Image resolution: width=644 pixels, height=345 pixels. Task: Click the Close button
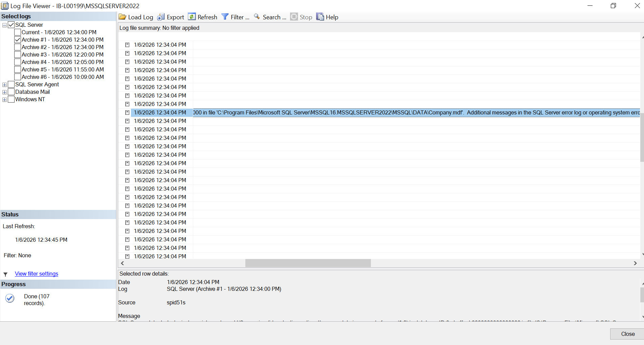(627, 334)
